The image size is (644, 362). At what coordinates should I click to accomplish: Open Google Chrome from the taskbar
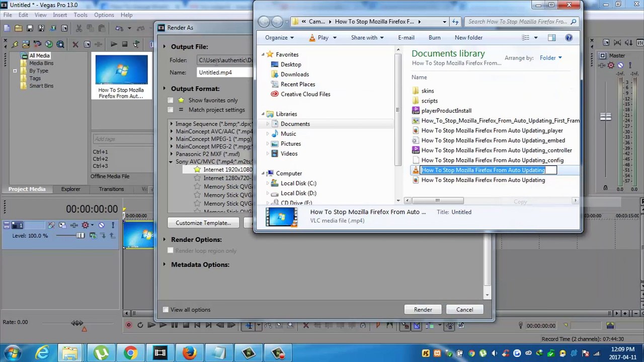130,353
